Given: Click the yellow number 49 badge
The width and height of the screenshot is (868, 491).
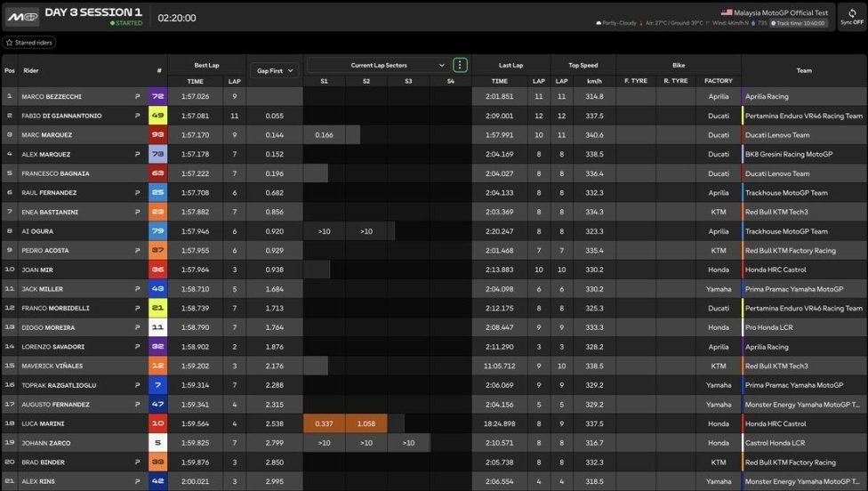Looking at the screenshot, I should pyautogui.click(x=157, y=116).
